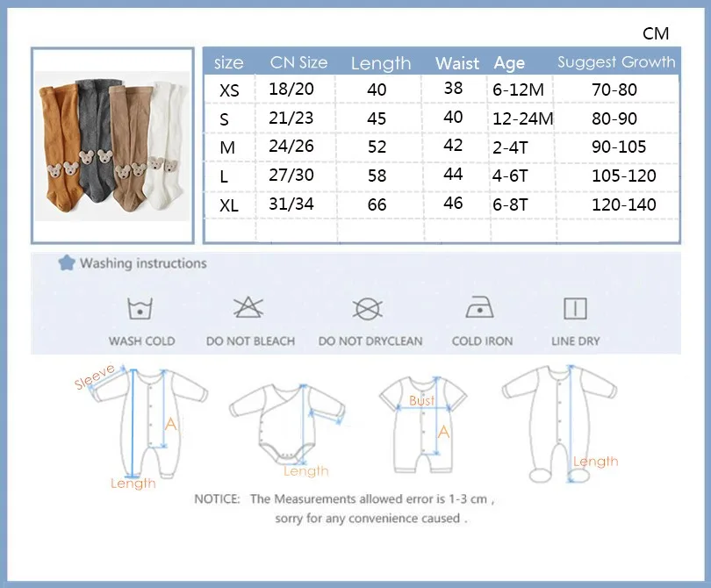Image resolution: width=711 pixels, height=588 pixels.
Task: Click the length value '66' in row XL
Action: coord(377,204)
